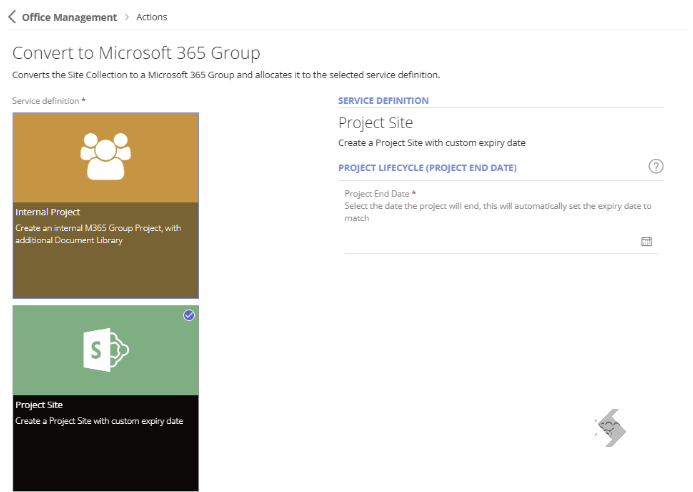Click the Project End Date input field
Viewport: 693px width, 492px height.
[x=501, y=241]
